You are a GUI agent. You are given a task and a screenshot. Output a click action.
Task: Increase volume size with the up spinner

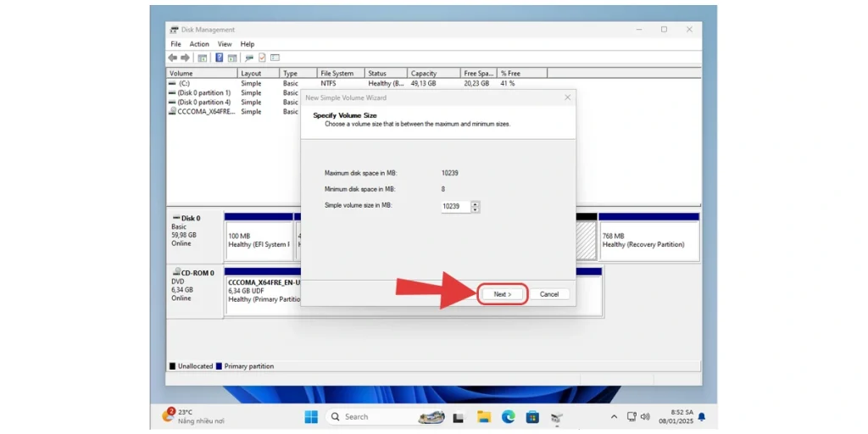click(475, 203)
